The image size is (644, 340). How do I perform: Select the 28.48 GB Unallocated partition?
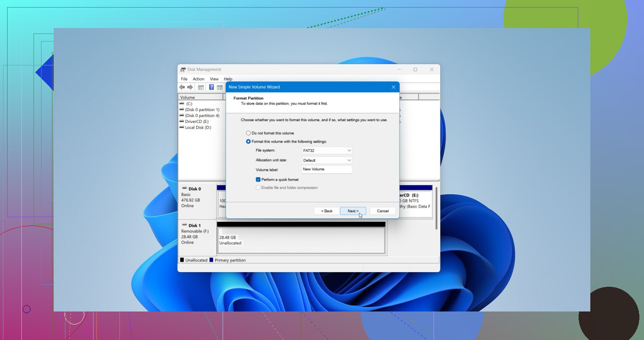301,240
